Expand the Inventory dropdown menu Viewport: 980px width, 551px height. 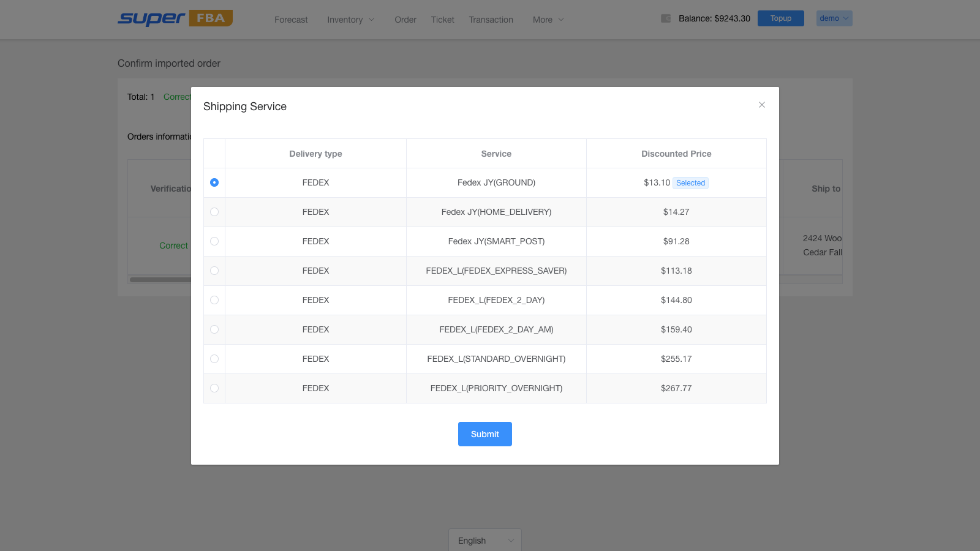pos(350,20)
